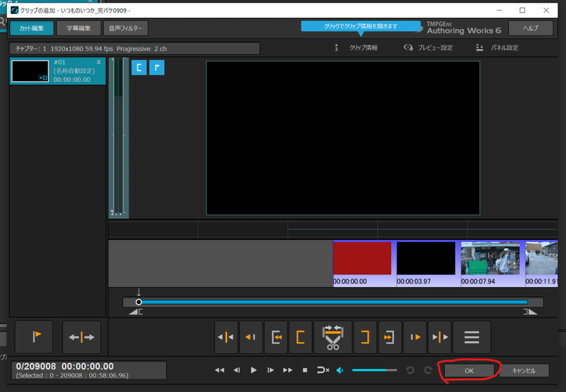Screen dimensions: 566x392
Task: Toggle the loop playback icon
Action: tap(323, 370)
